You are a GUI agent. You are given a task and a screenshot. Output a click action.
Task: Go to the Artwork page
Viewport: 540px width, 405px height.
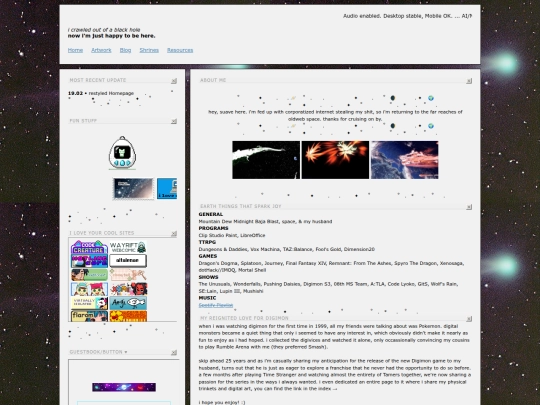click(101, 50)
